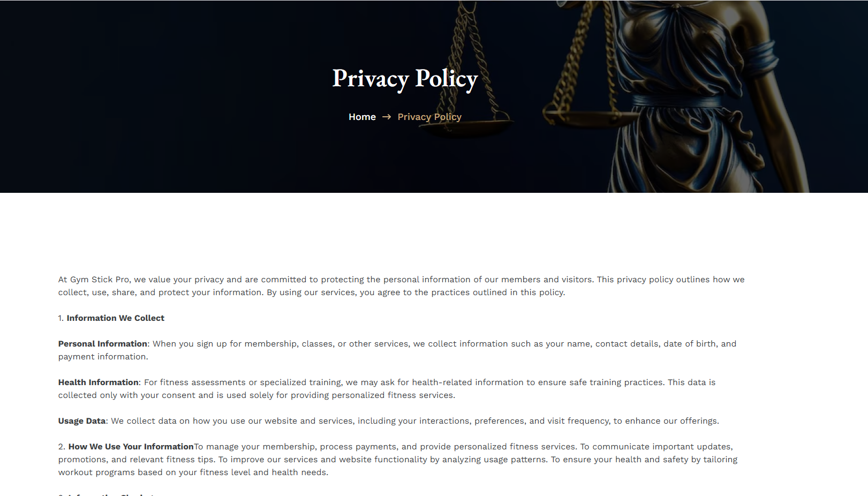Click the paragraph about visit frequency data
The width and height of the screenshot is (868, 496).
[388, 420]
